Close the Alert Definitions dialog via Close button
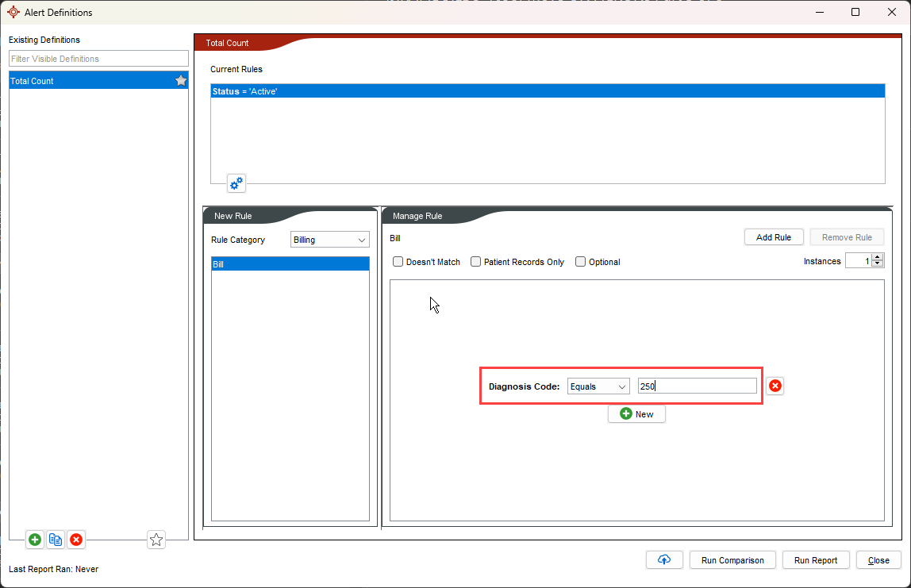The image size is (911, 588). coord(878,560)
